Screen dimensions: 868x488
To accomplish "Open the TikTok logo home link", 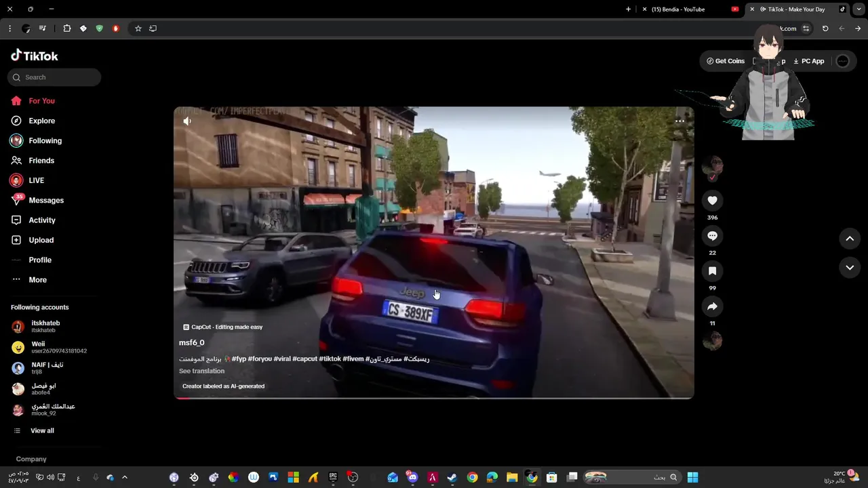I will point(35,56).
